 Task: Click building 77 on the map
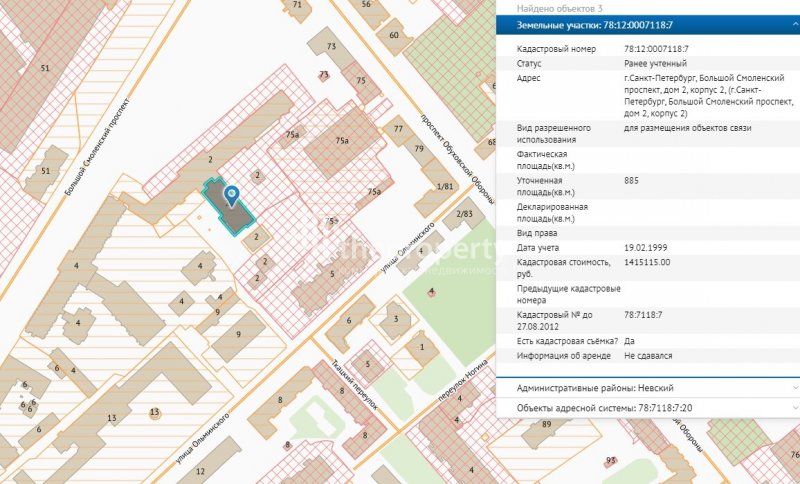tap(399, 130)
